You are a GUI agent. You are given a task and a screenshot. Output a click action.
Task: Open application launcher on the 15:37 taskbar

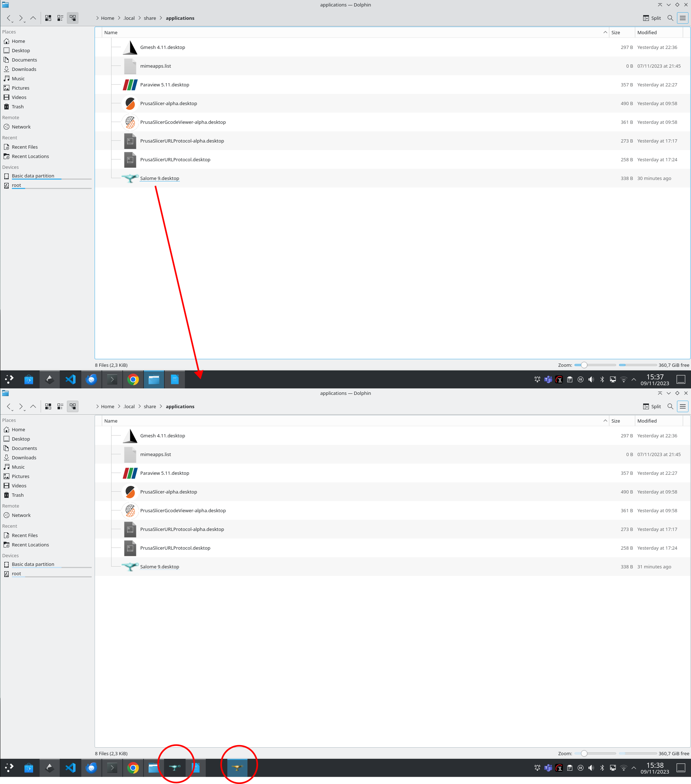(9, 380)
